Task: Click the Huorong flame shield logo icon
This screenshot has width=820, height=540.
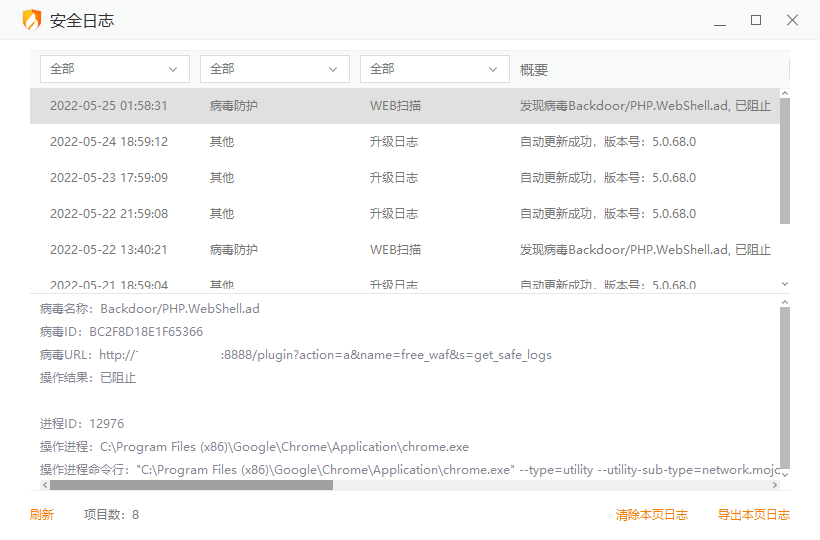Action: pyautogui.click(x=32, y=20)
